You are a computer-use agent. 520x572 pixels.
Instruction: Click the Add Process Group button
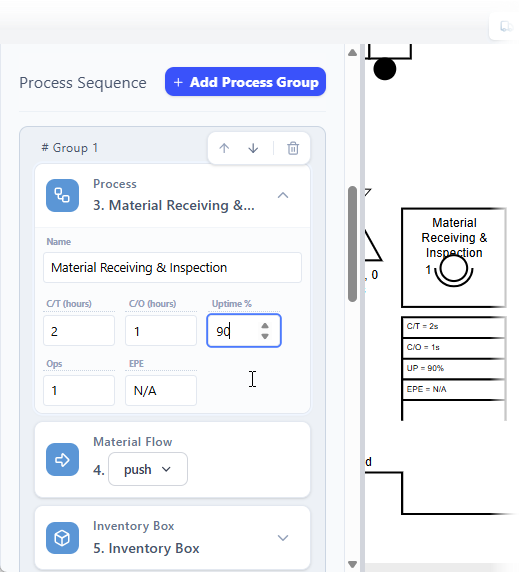click(245, 82)
